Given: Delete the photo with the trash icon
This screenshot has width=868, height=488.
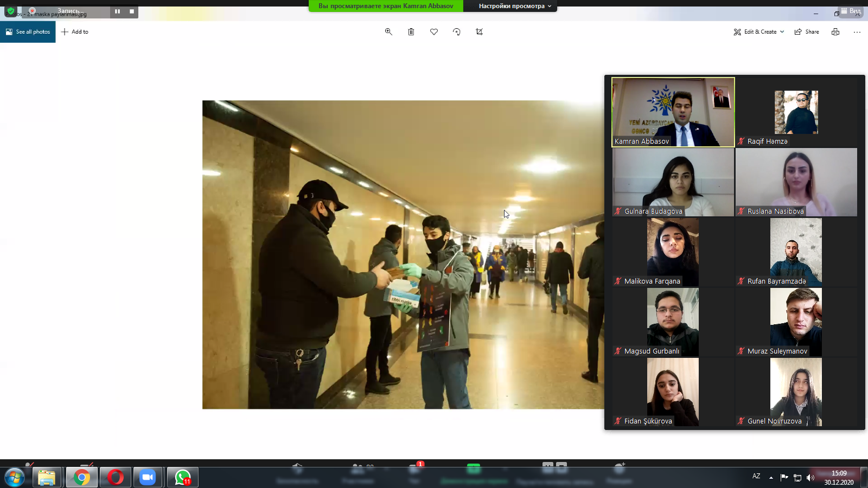Looking at the screenshot, I should coord(411,32).
